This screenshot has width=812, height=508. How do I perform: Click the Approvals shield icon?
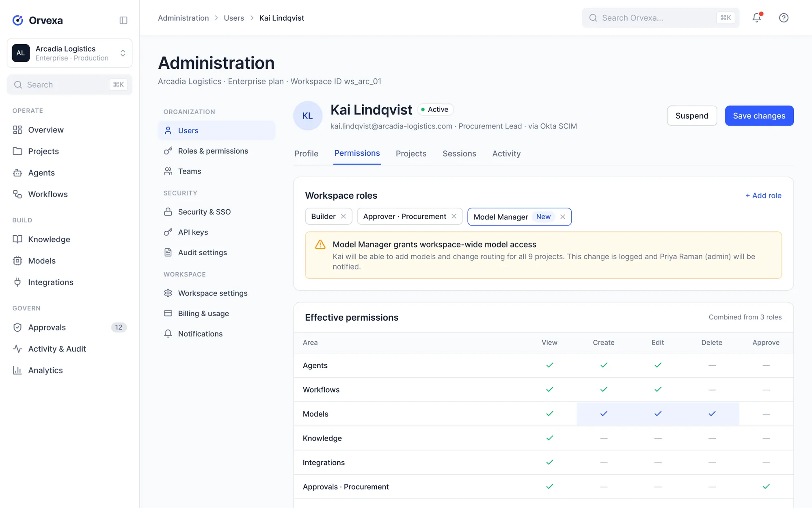click(x=17, y=328)
